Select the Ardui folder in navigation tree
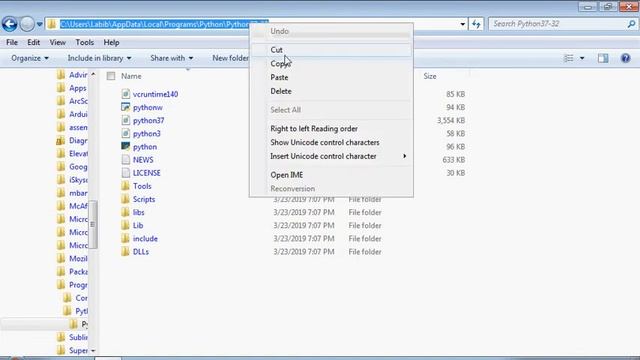Viewport: 640px width, 360px height. point(72,114)
